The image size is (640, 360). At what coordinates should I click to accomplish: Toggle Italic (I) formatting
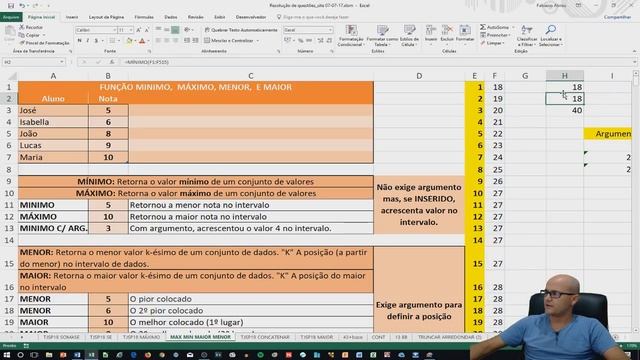[x=88, y=40]
